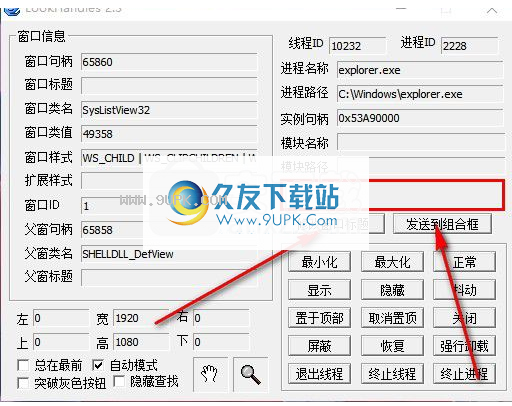Viewport: 512px width, 406px height.
Task: Click the 进程路径 field C:\Windows\explorer.exe
Action: [420, 94]
